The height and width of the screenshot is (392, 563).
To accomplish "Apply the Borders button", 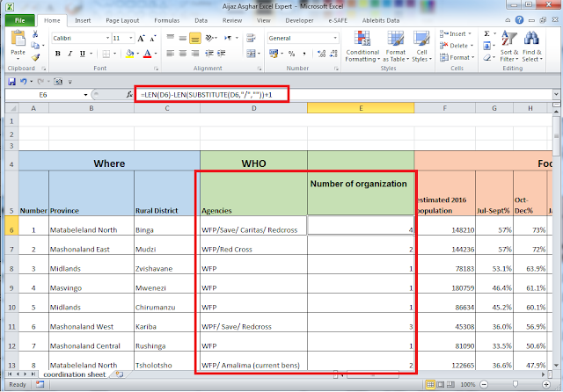I will click(106, 54).
